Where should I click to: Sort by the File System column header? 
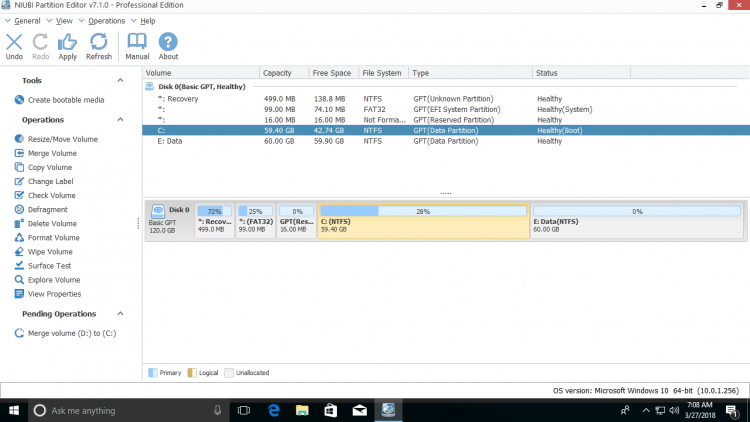tap(384, 73)
